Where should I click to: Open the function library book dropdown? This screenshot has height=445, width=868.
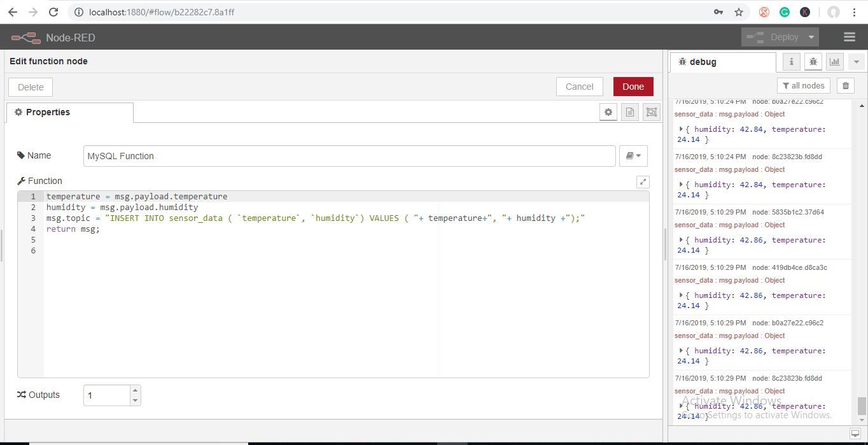pos(633,156)
